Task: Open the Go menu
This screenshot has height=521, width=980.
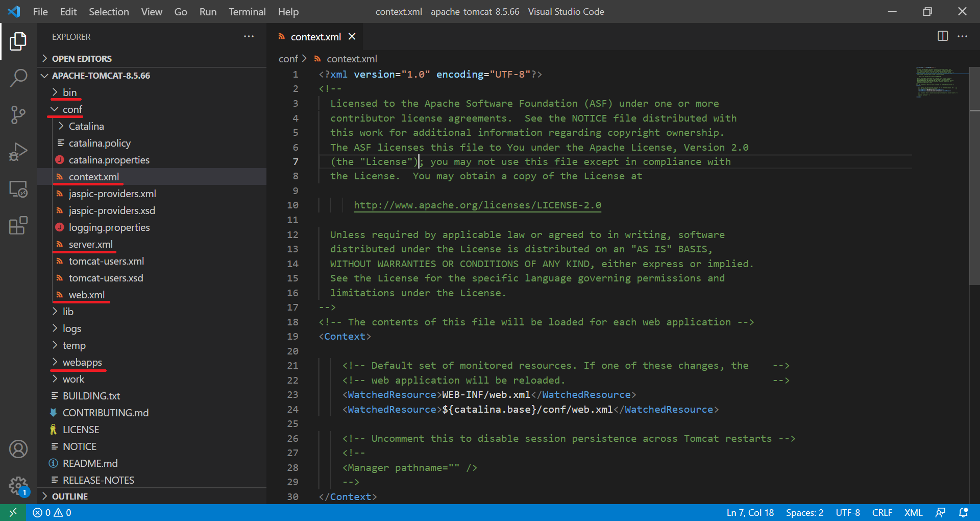Action: tap(181, 12)
